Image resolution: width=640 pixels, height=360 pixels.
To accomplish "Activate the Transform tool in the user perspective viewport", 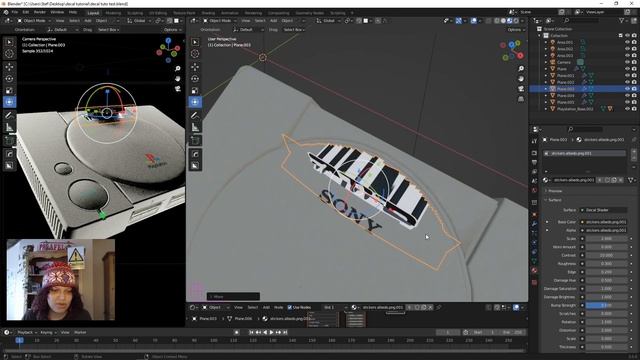I will pos(195,102).
